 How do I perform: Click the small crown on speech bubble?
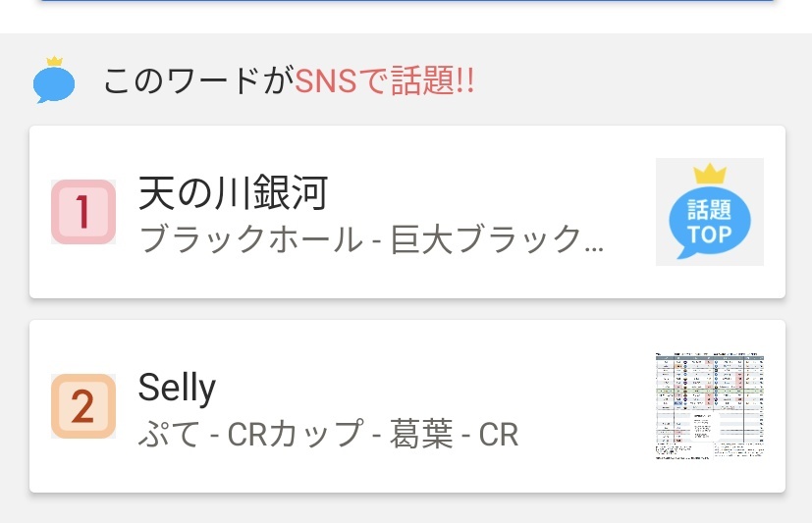pyautogui.click(x=54, y=61)
